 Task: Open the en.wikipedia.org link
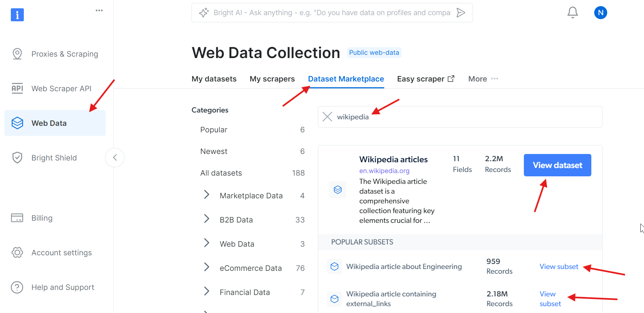pos(384,171)
